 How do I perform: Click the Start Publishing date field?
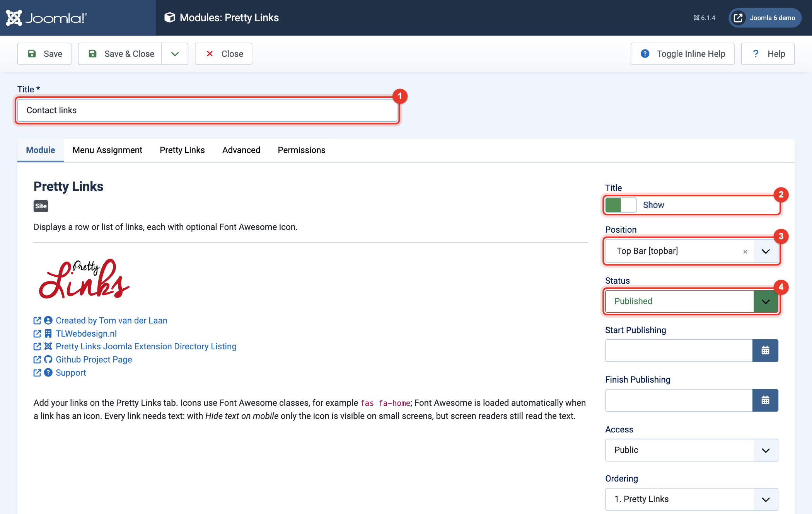[x=679, y=351]
